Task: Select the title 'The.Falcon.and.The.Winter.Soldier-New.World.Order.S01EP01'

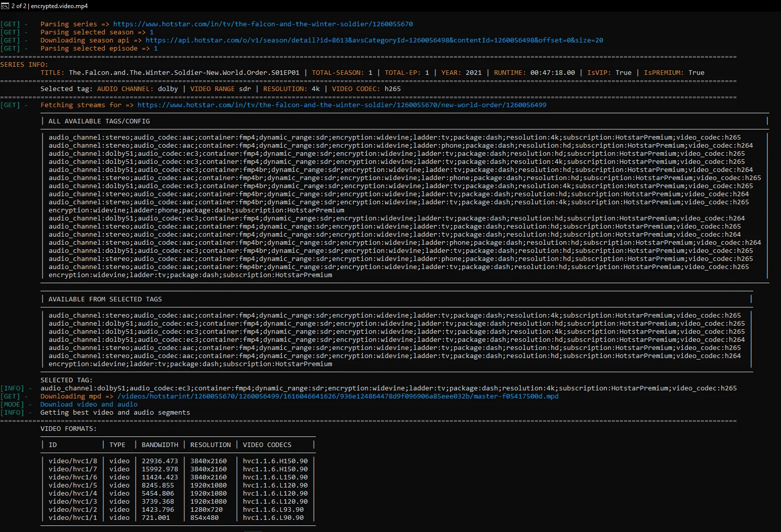Action: pyautogui.click(x=184, y=73)
